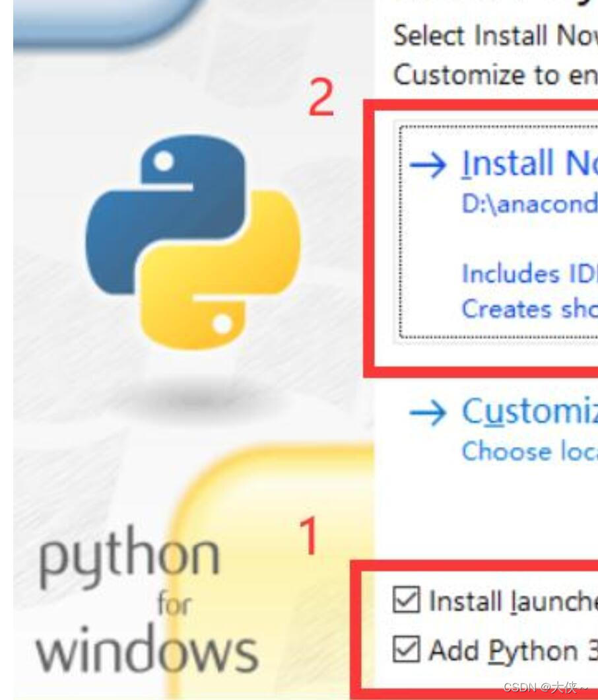Click the 'Choose location' description text

(530, 451)
